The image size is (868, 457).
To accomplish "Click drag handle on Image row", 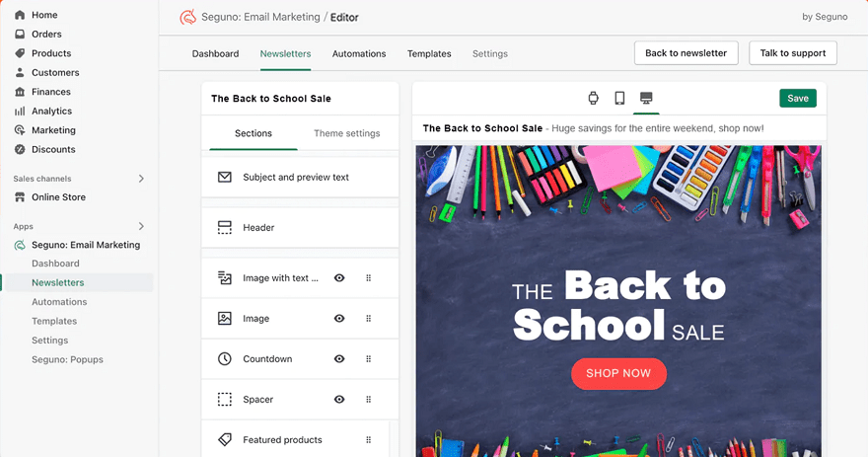I will [369, 319].
